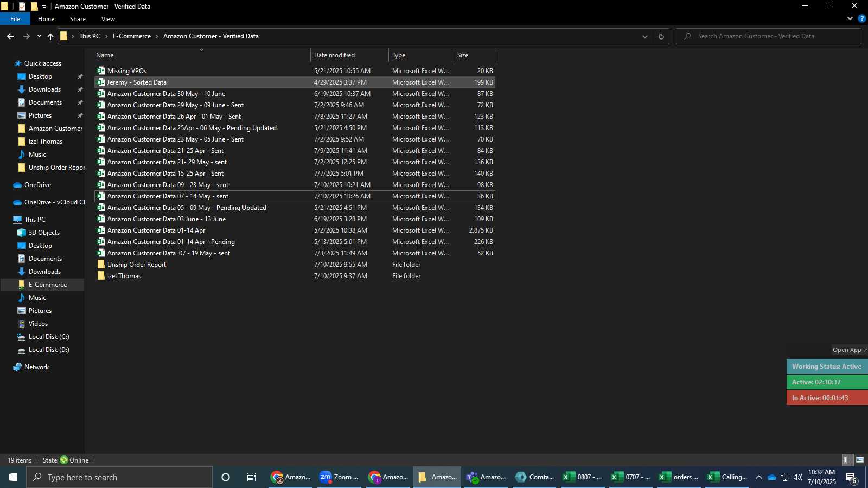
Task: Click the Working Status: Active indicator
Action: (x=827, y=367)
